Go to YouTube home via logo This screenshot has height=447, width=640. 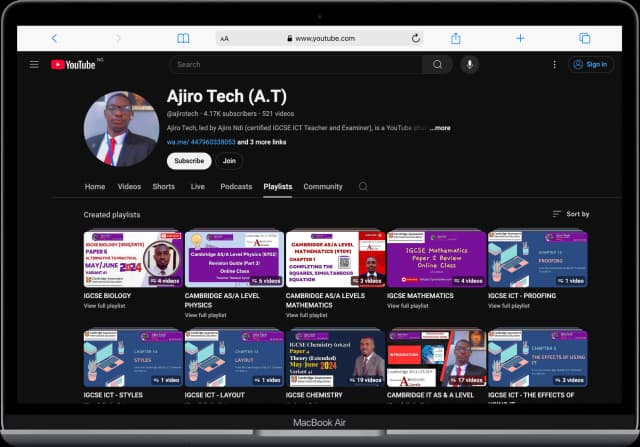click(x=73, y=64)
